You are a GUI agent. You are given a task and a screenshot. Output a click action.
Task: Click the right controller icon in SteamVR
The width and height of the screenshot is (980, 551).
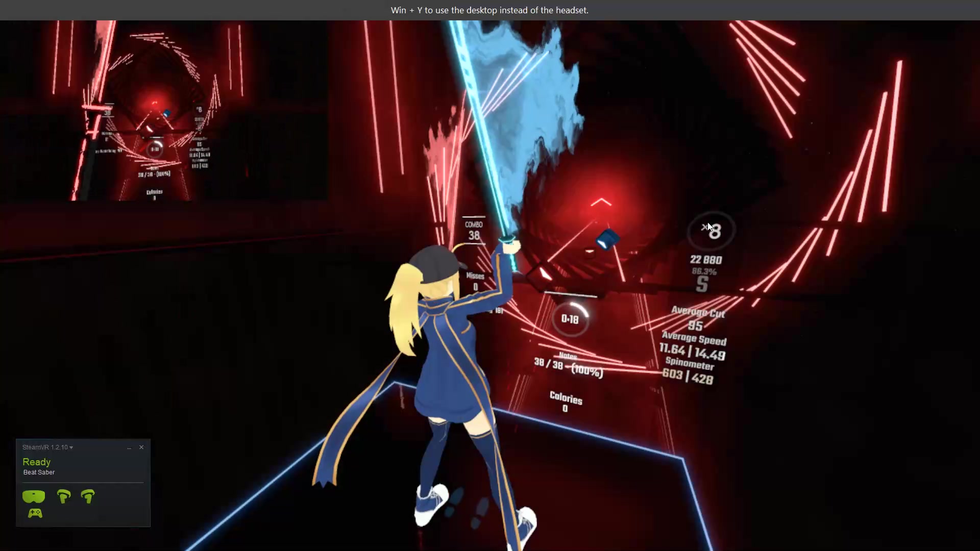88,496
